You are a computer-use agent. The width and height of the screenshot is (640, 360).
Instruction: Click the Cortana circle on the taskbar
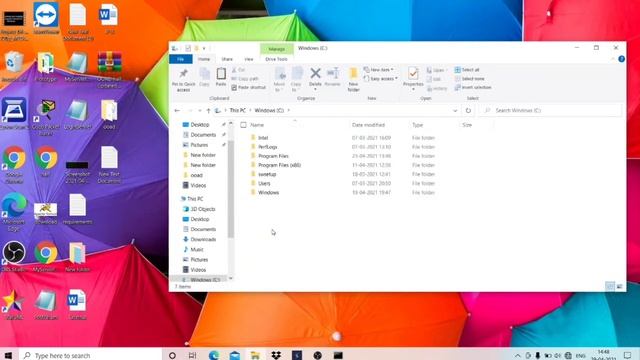(172, 355)
